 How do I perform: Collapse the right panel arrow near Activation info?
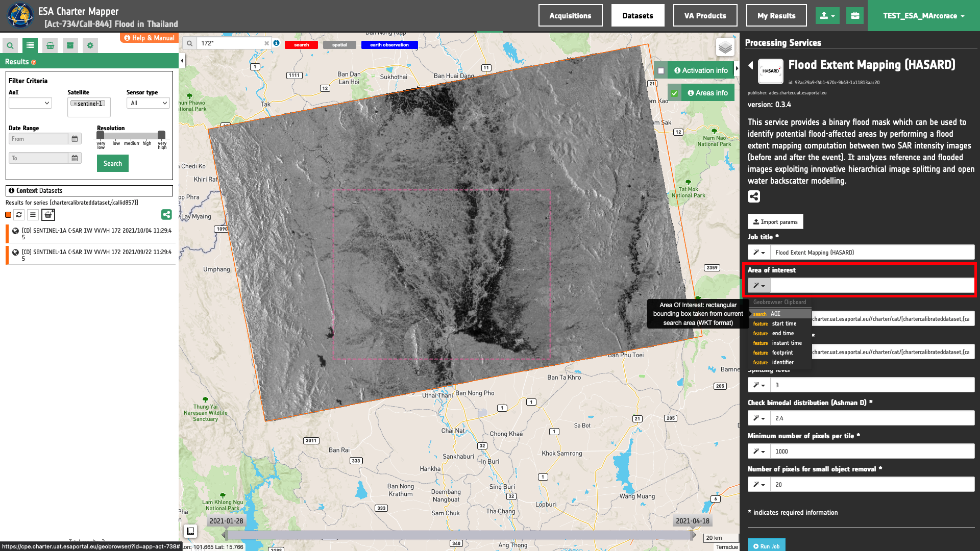[x=737, y=69]
